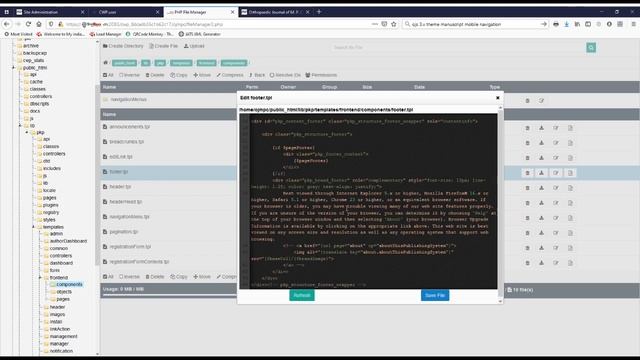Open the JATS XML Generator bookmark
The height and width of the screenshot is (360, 640).
[200, 34]
